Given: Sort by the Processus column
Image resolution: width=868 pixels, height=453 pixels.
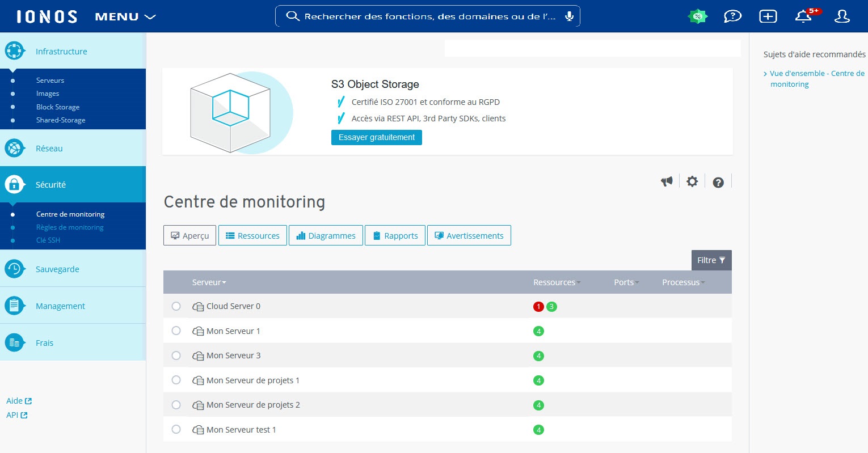Looking at the screenshot, I should [x=683, y=282].
